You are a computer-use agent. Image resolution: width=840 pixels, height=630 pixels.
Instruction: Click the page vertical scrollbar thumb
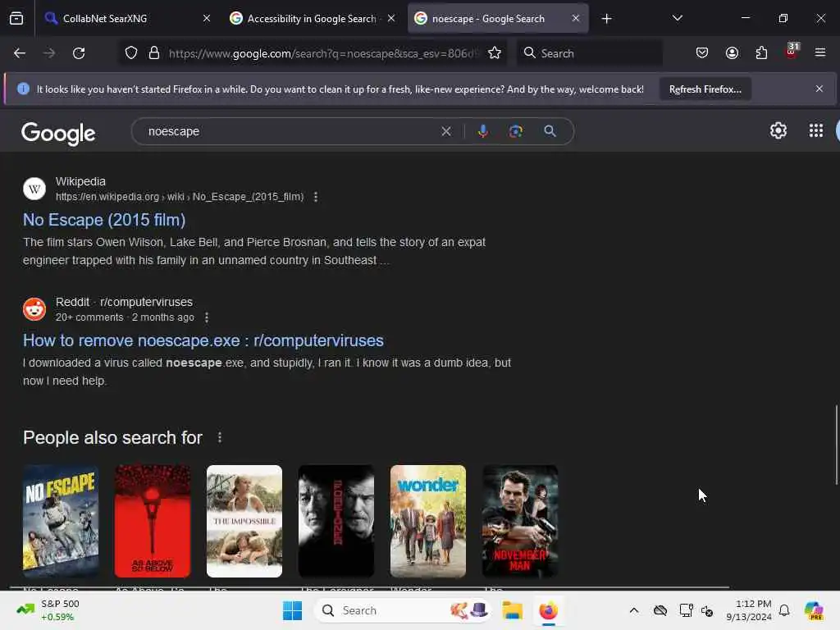coord(836,445)
